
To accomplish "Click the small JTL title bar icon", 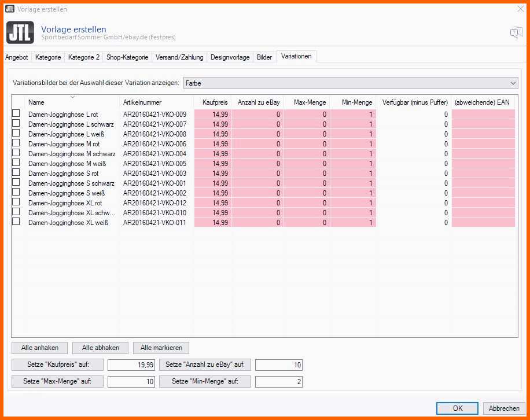I will (x=9, y=9).
